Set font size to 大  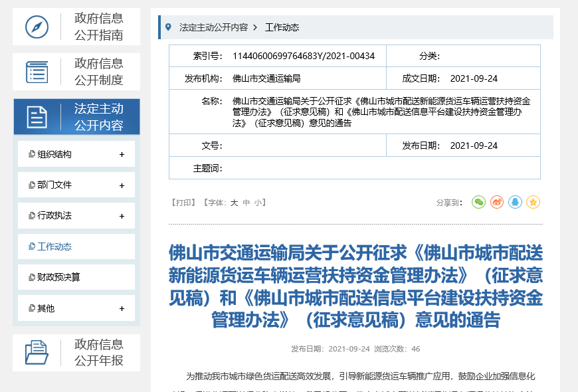233,201
